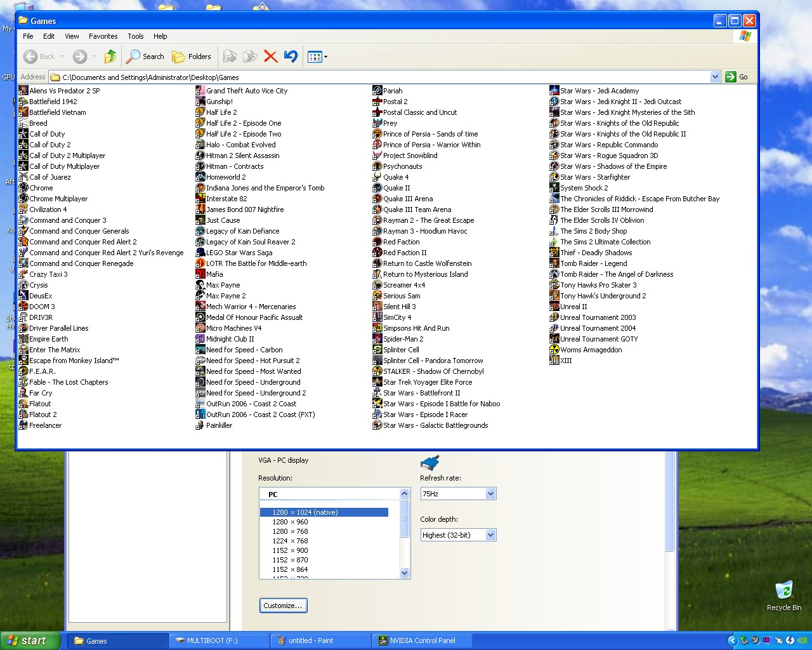Go Back using the Back button
The image size is (812, 650).
39,56
